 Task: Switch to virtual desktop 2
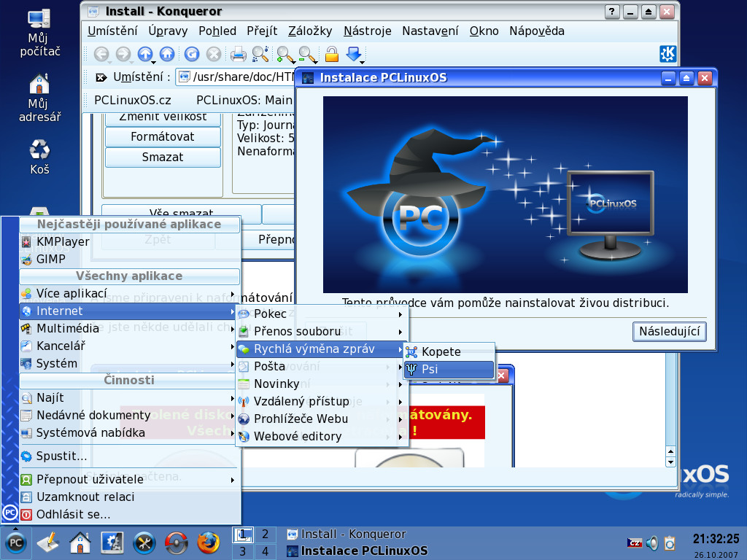point(265,534)
